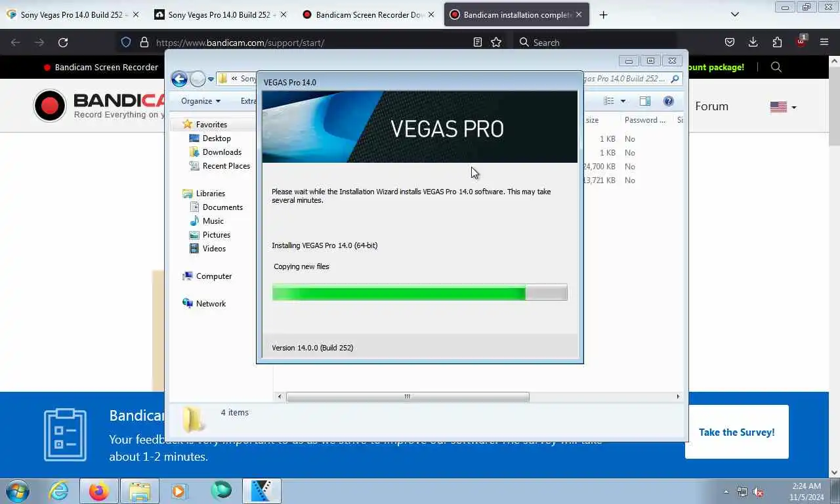Click the Explorer forward navigation button
The height and width of the screenshot is (504, 840).
tap(198, 79)
